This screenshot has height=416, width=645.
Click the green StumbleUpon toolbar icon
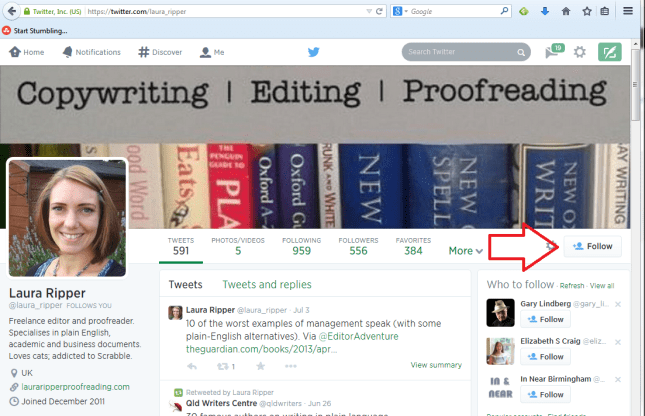[x=524, y=11]
